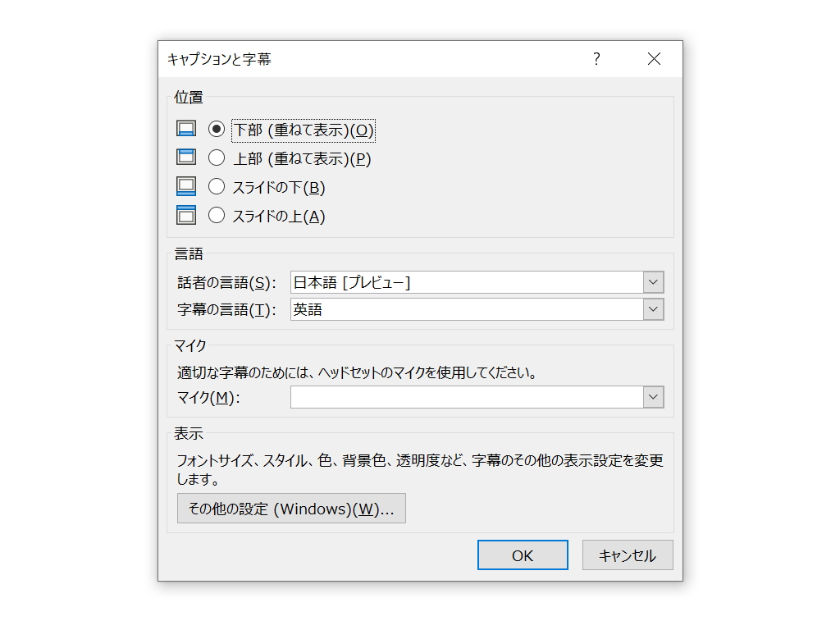Click the 下部 (重ねて表示)(O) label text

pos(304,130)
